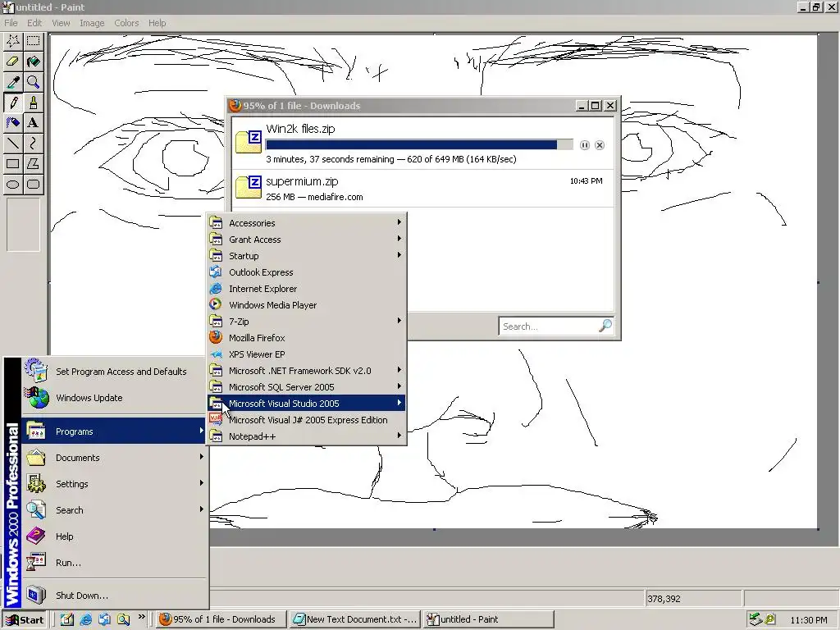Choose the Eraser tool in Paint
840x630 pixels.
tap(13, 62)
